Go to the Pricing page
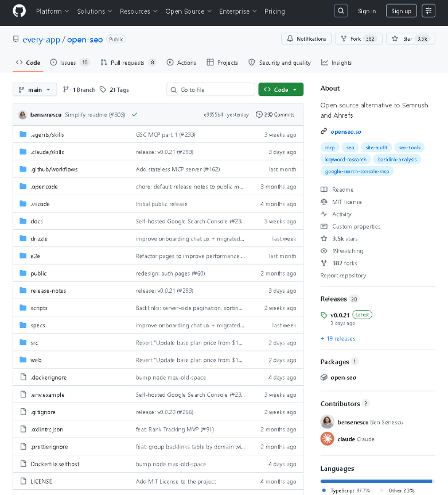Viewport: 448px width, 495px height. tap(274, 11)
